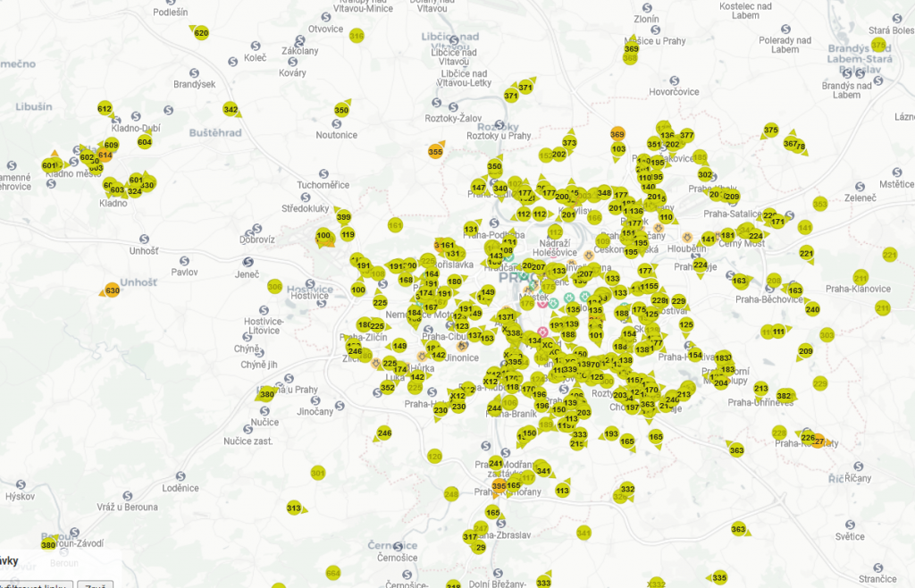Open bus marker 335 at the bottom
The image size is (915, 588).
tap(719, 577)
